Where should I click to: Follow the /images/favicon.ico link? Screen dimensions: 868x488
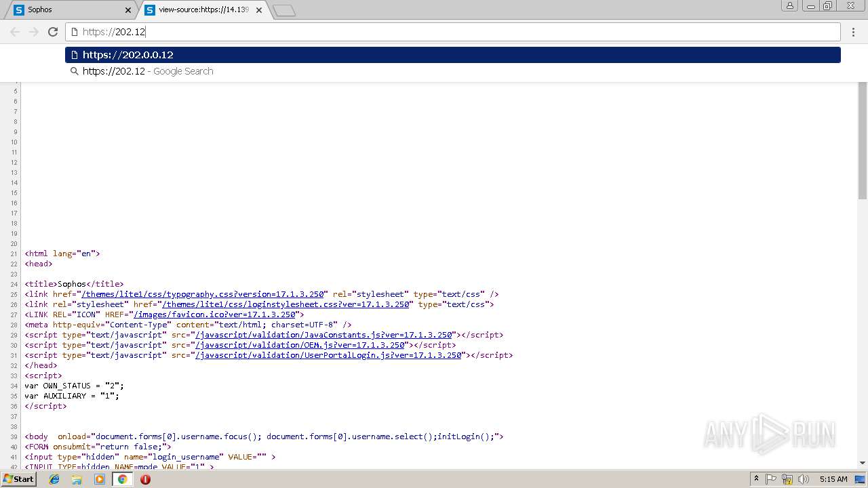[214, 314]
